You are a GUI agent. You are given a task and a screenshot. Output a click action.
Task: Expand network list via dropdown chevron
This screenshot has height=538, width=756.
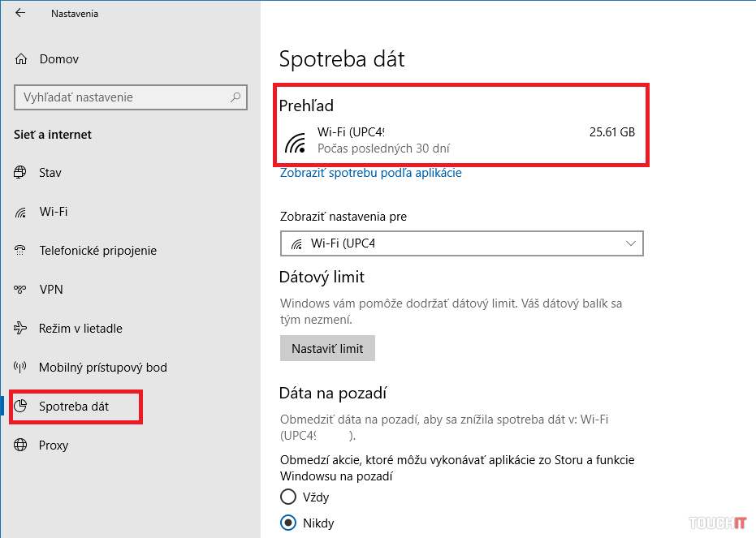point(631,243)
